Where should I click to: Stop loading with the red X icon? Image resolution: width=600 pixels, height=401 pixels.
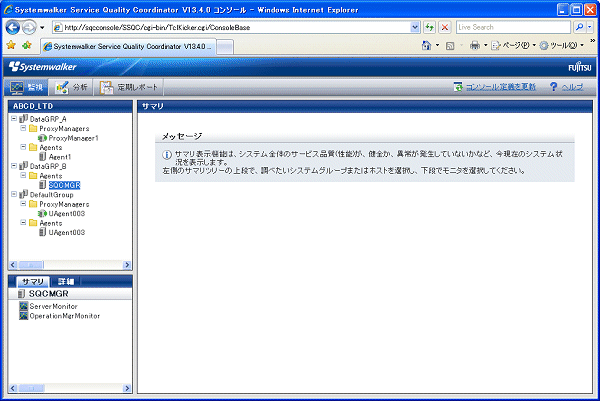point(445,27)
